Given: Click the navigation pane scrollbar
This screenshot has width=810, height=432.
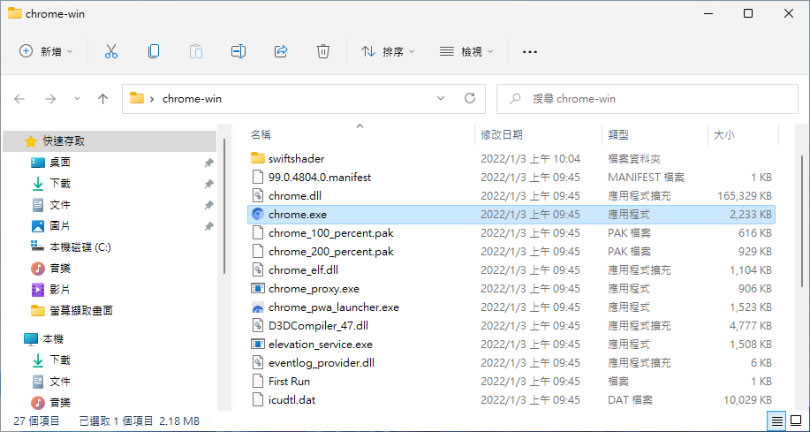Looking at the screenshot, I should pos(224,206).
